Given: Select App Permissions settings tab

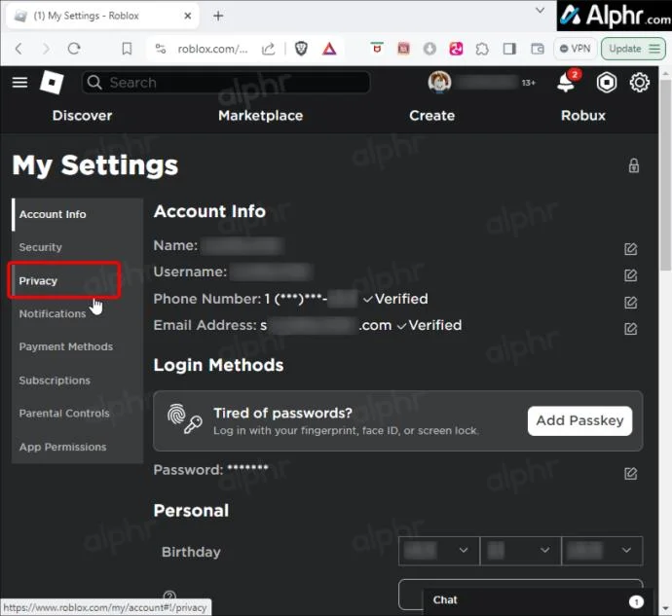Looking at the screenshot, I should tap(77, 447).
